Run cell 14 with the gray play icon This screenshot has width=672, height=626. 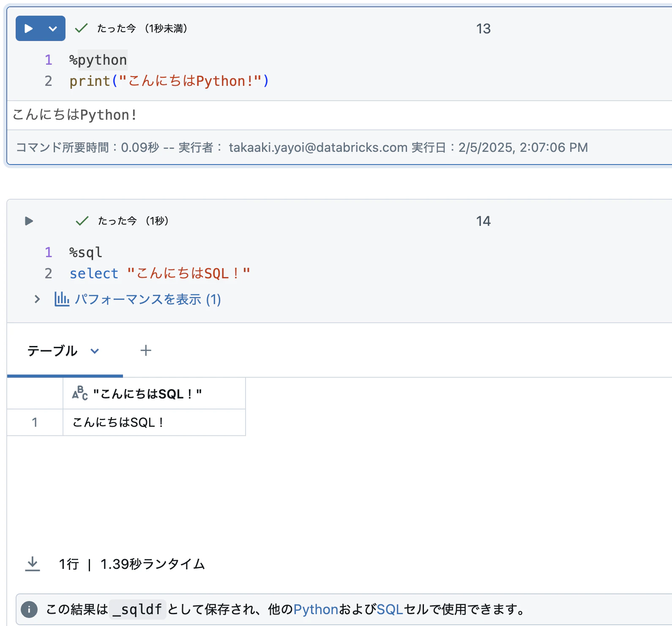coord(29,221)
